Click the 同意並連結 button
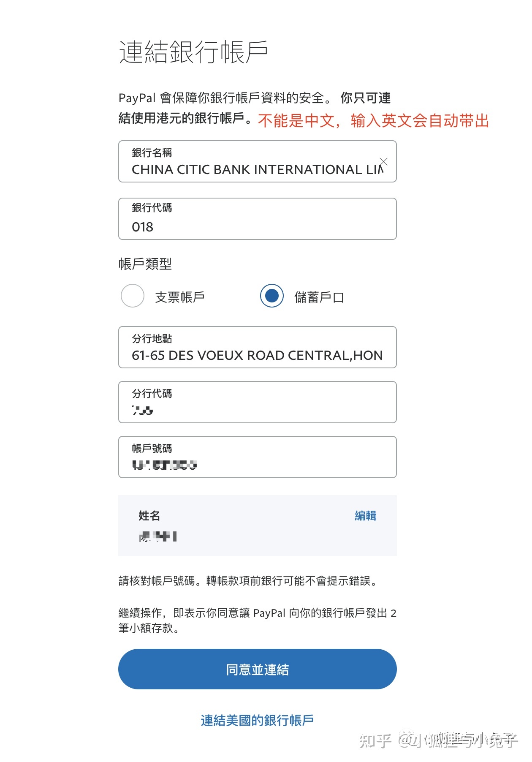Image resolution: width=532 pixels, height=762 pixels. click(x=258, y=669)
